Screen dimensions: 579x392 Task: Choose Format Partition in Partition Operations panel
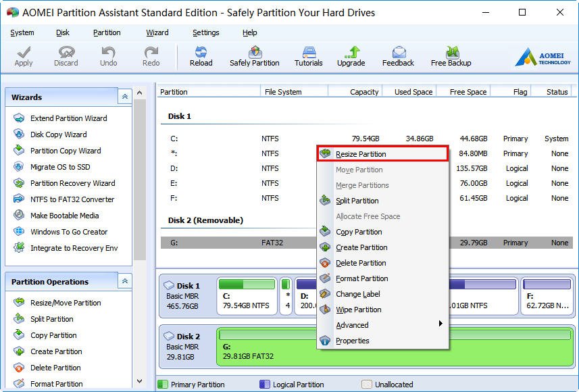pyautogui.click(x=48, y=384)
